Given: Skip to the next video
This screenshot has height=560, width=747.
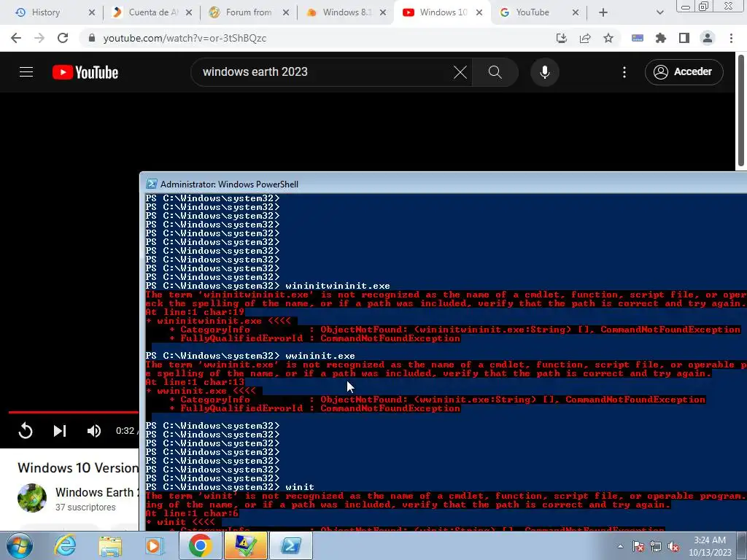Looking at the screenshot, I should [60, 431].
